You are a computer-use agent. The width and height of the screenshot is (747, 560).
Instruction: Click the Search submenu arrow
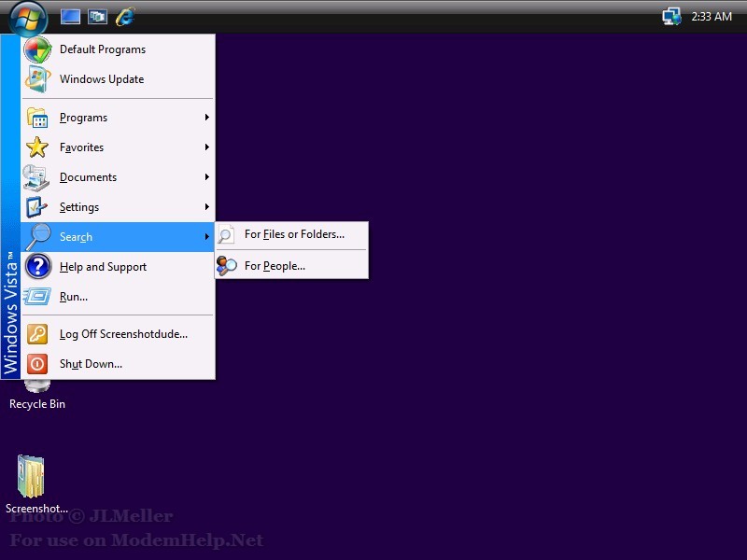206,237
